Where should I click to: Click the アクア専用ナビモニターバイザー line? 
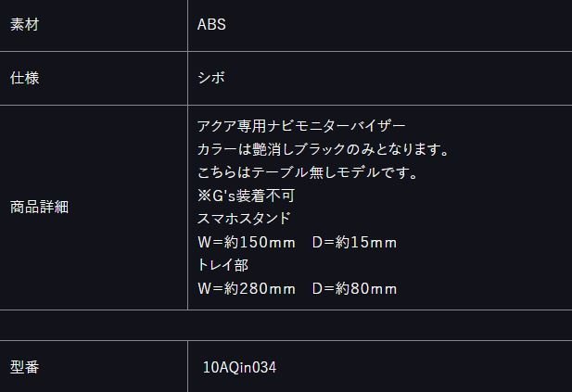(301, 126)
